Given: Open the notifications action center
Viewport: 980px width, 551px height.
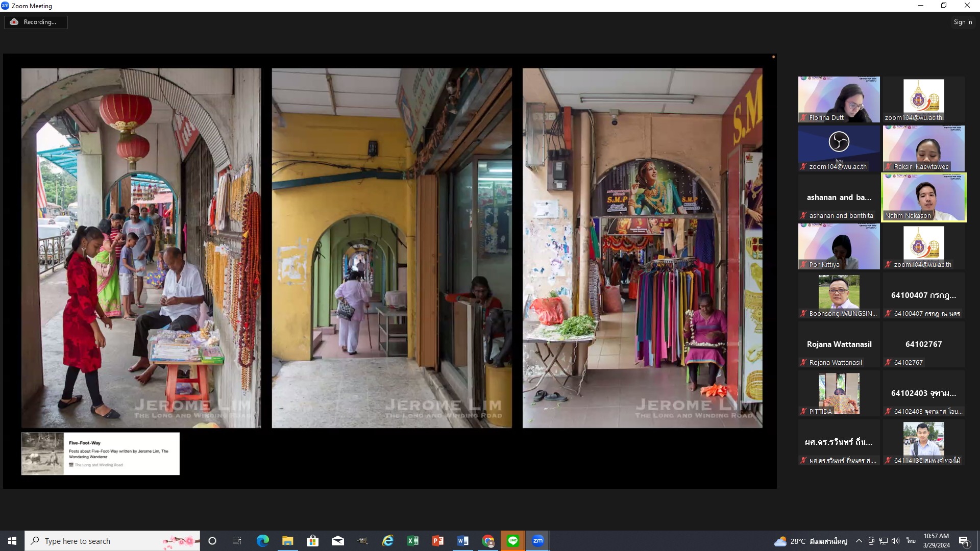Looking at the screenshot, I should pos(964,541).
